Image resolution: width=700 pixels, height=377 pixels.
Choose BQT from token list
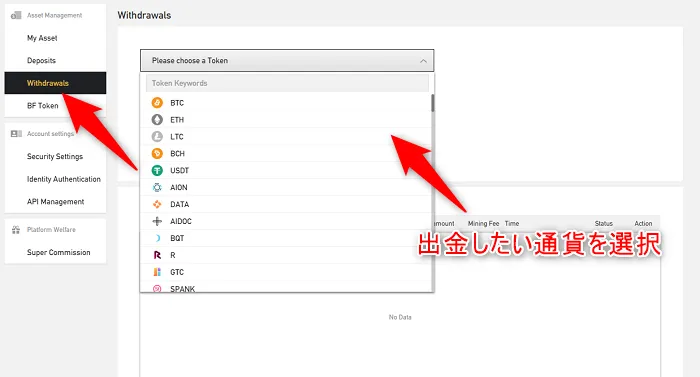click(x=286, y=238)
